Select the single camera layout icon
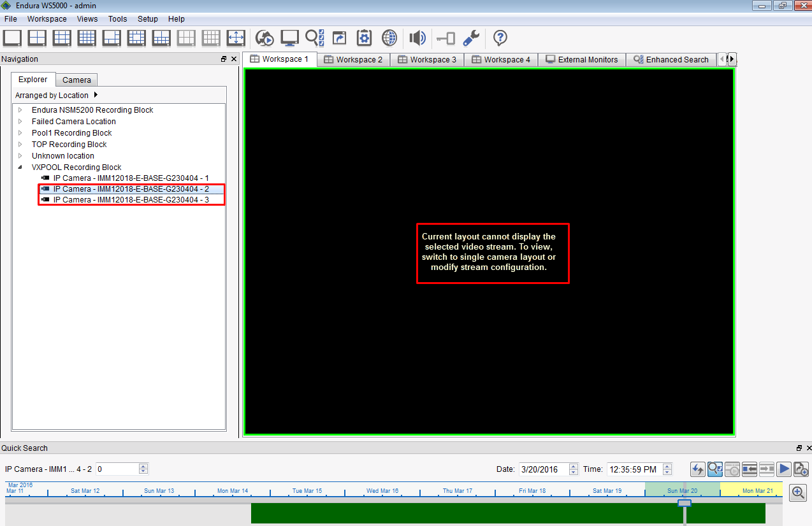Viewport: 812px width, 526px height. tap(12, 38)
